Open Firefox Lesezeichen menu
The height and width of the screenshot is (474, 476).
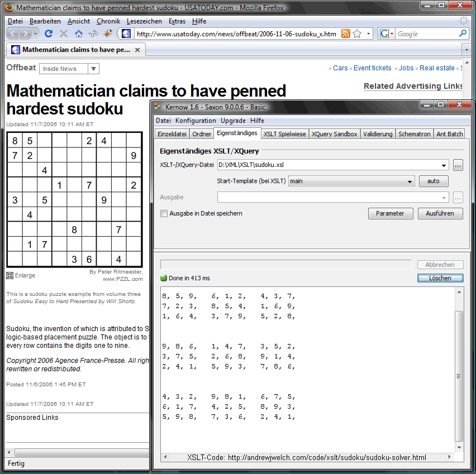pyautogui.click(x=144, y=21)
